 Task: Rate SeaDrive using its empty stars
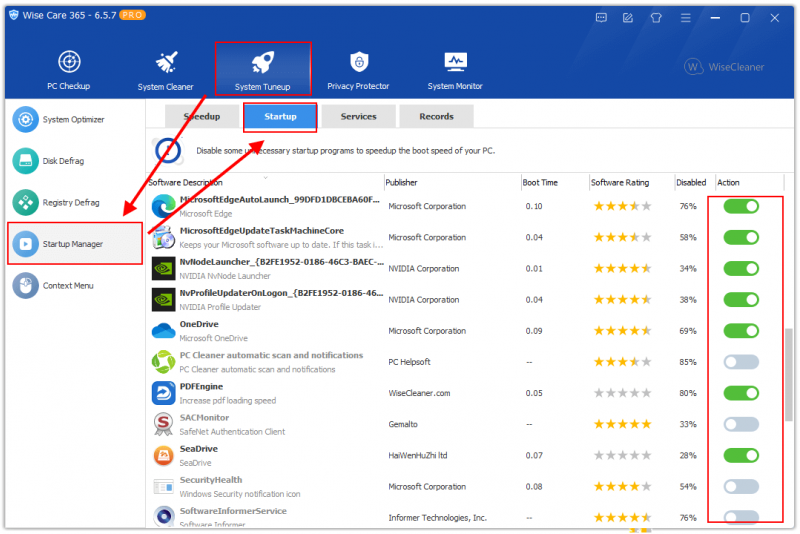622,455
